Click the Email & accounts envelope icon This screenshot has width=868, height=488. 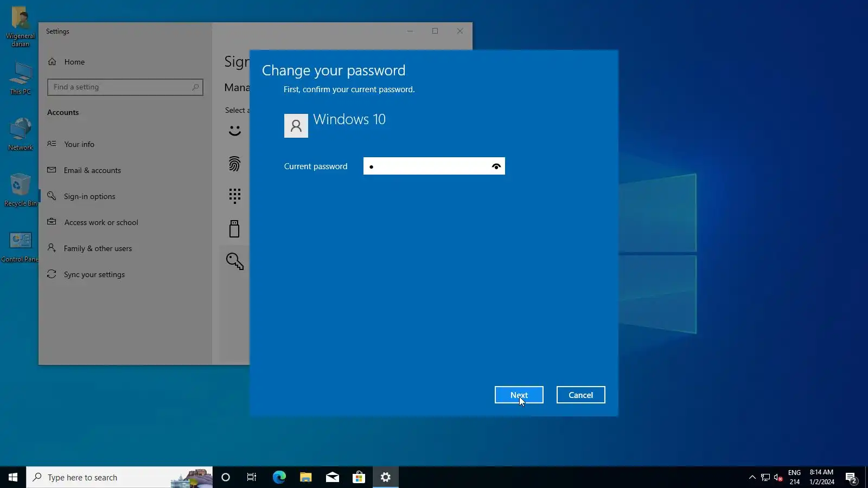point(52,170)
